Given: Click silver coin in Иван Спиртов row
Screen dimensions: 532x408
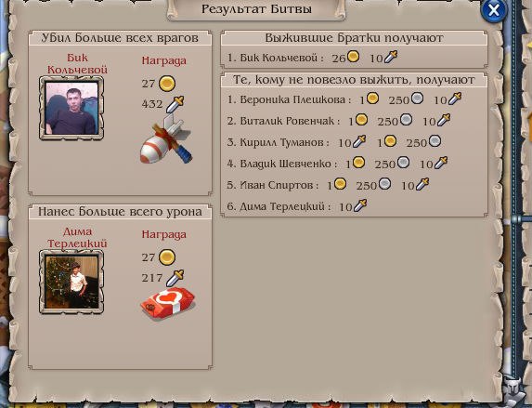Looking at the screenshot, I should click(x=384, y=184).
